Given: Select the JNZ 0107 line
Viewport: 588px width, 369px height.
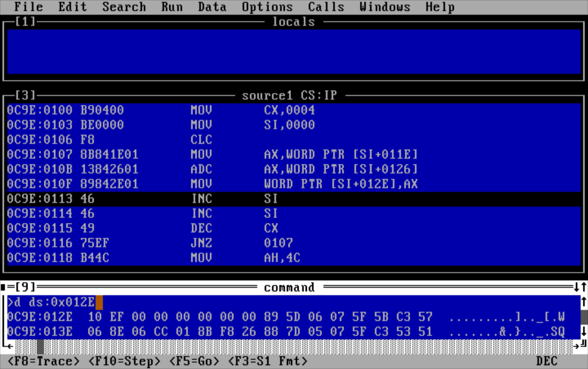Looking at the screenshot, I should [294, 243].
